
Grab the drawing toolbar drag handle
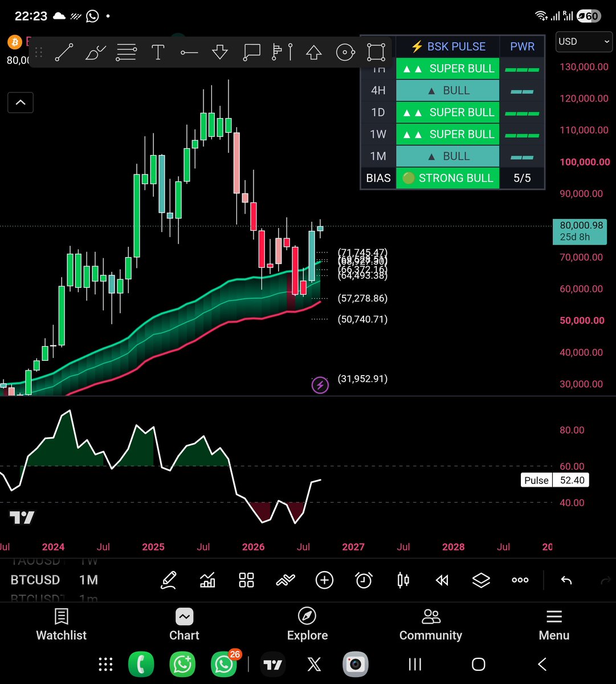coord(39,52)
